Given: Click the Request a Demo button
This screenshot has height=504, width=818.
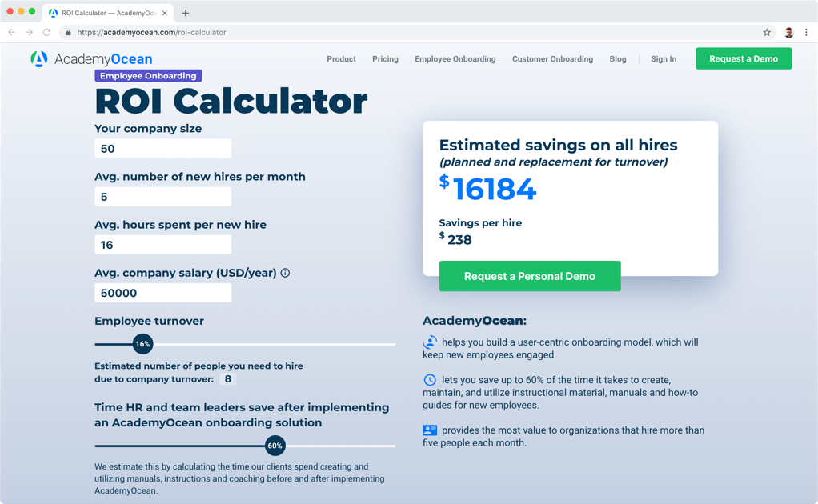Looking at the screenshot, I should pos(744,58).
